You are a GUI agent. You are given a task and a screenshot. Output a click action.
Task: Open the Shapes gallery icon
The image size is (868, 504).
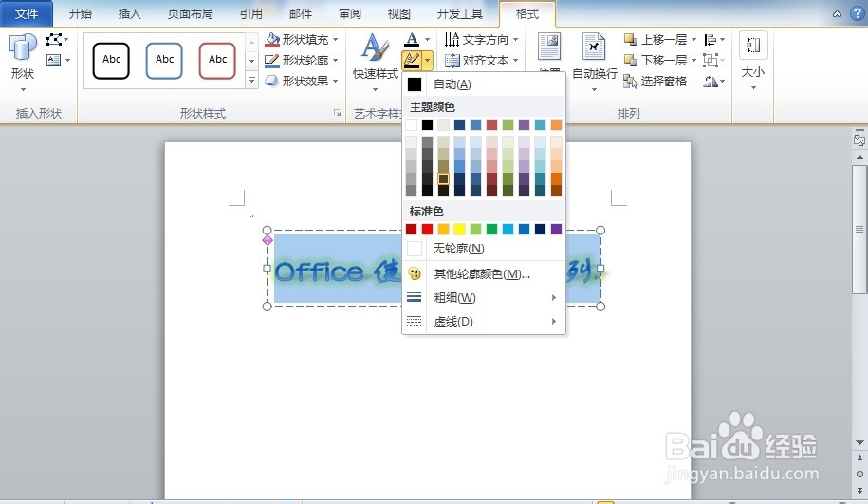click(23, 48)
